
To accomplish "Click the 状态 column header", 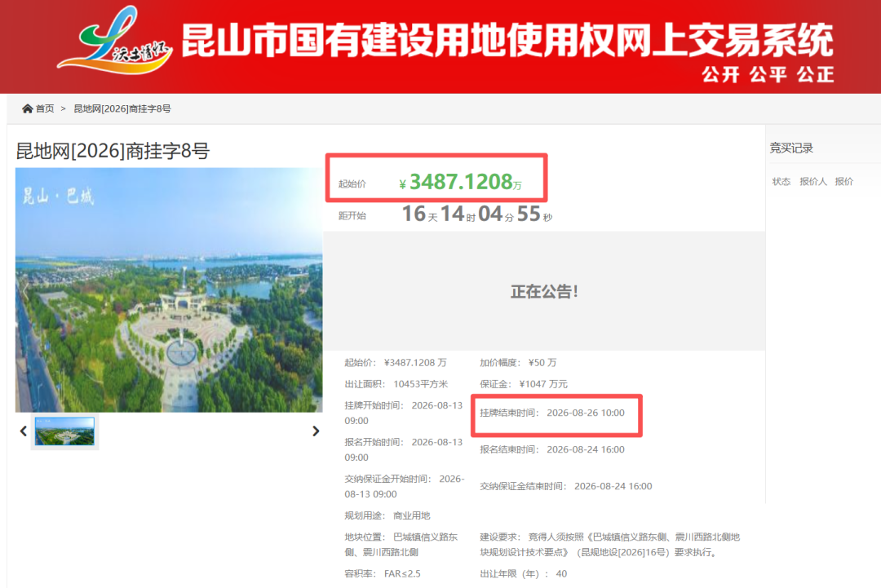I will click(781, 181).
